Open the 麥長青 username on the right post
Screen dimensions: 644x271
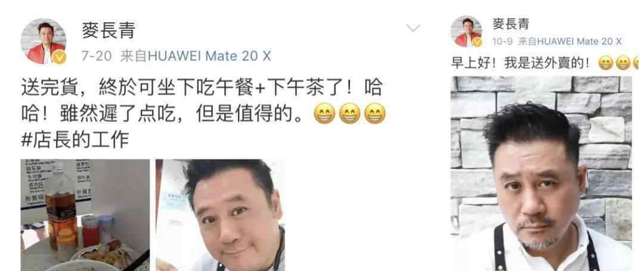pyautogui.click(x=511, y=23)
